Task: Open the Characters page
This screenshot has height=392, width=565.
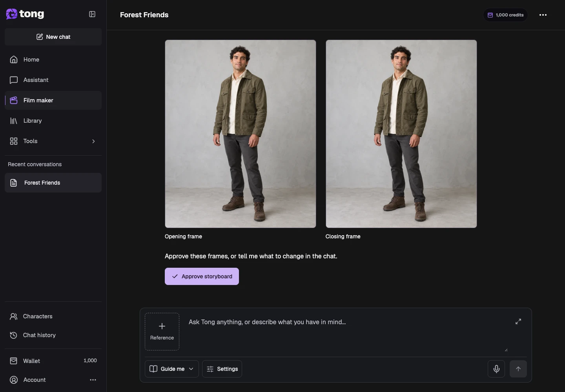Action: (53, 316)
